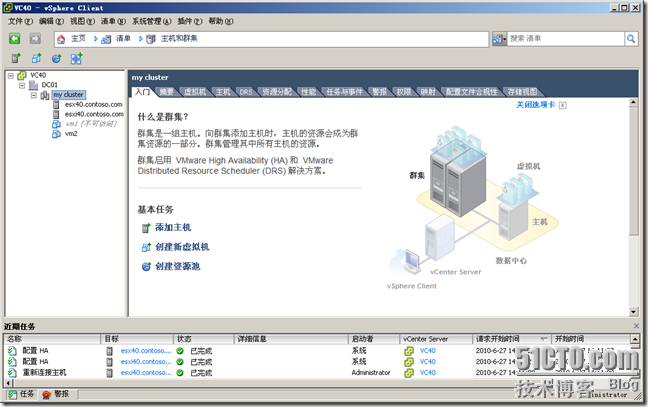The image size is (648, 407).
Task: Open the 清单 (Inventory) menu
Action: 113,21
